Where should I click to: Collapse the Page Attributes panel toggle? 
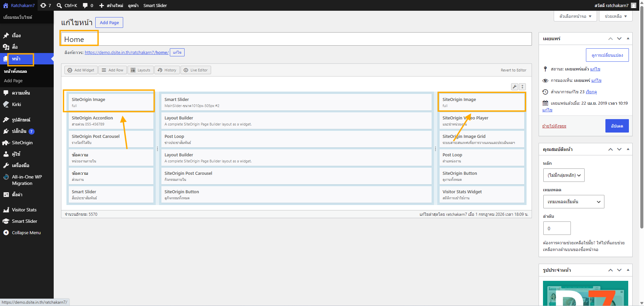pos(628,149)
